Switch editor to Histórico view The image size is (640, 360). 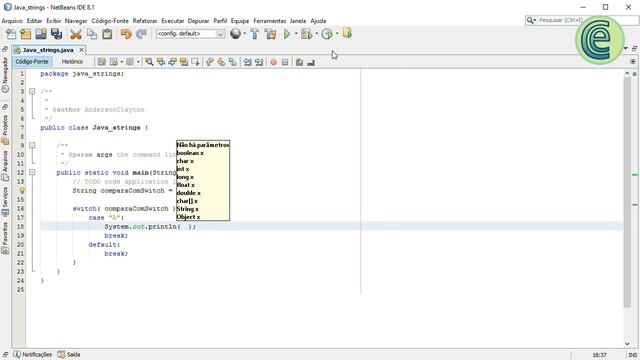tap(72, 62)
